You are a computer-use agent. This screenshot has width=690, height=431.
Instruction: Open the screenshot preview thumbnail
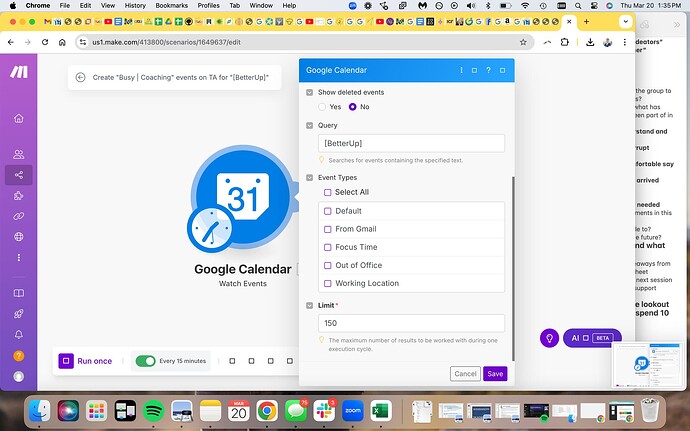coord(647,365)
